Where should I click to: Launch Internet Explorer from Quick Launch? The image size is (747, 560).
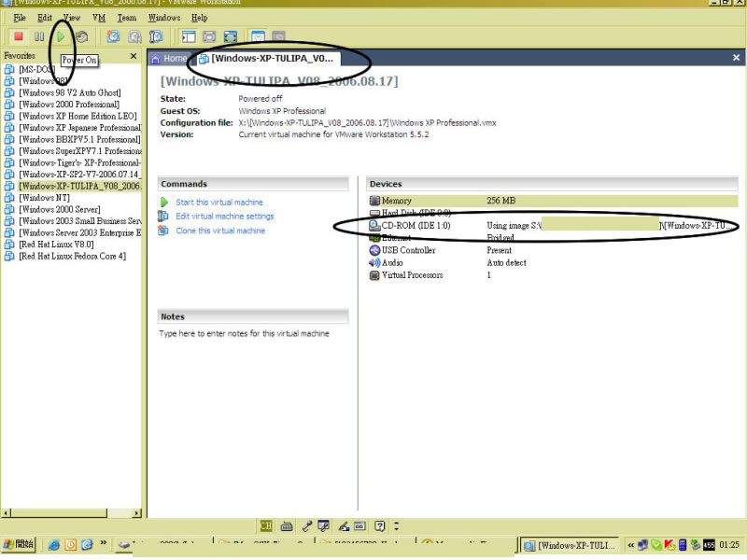(x=54, y=545)
